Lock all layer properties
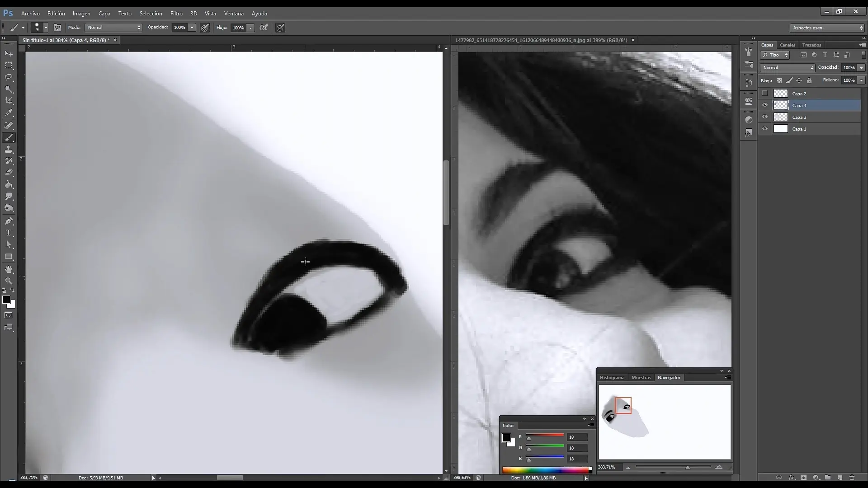 click(809, 80)
